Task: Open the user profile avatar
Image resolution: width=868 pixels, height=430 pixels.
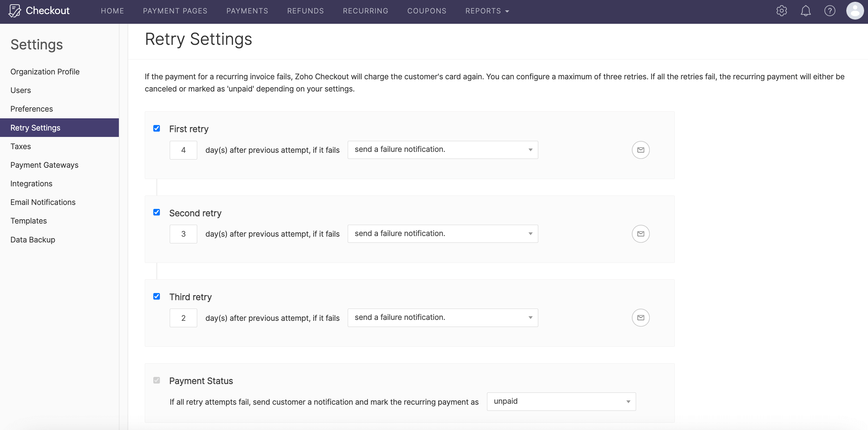Action: [855, 11]
